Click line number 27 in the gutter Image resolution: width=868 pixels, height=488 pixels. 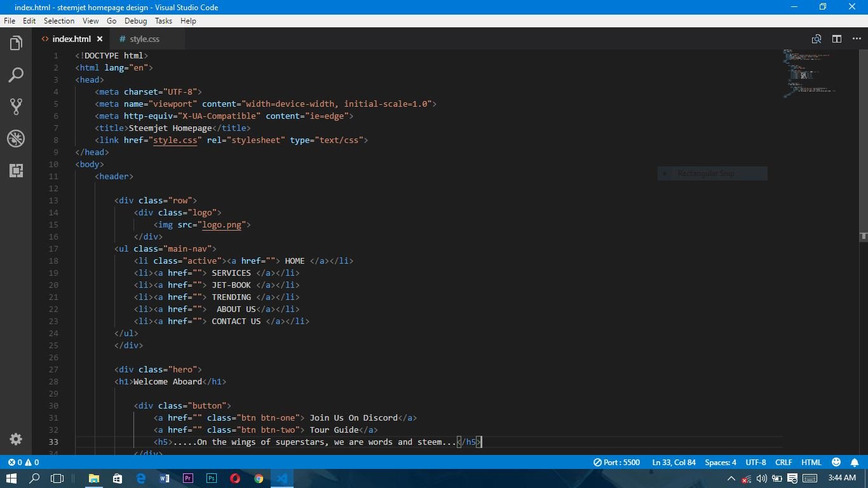tap(53, 369)
